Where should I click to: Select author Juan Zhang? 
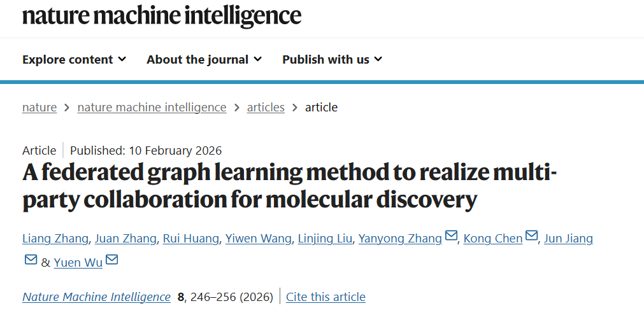point(125,239)
